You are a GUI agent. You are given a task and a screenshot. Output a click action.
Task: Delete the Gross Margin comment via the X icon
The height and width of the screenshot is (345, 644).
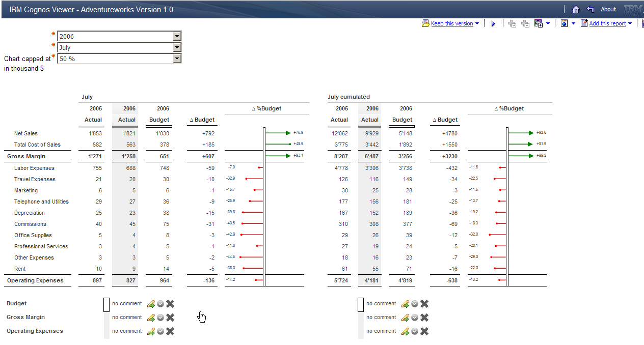(x=170, y=317)
